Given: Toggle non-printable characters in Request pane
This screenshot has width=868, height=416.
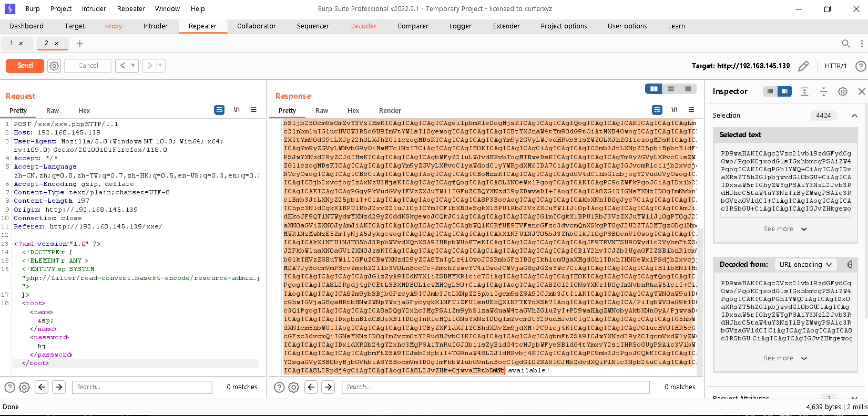Looking at the screenshot, I should pyautogui.click(x=237, y=110).
